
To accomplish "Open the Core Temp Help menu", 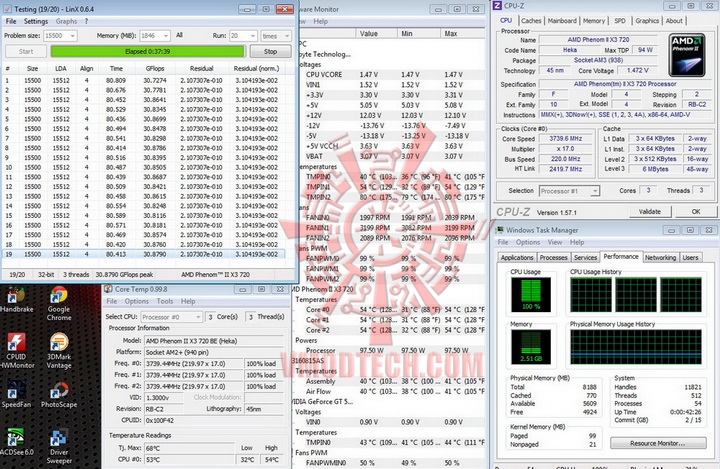I will [188, 301].
